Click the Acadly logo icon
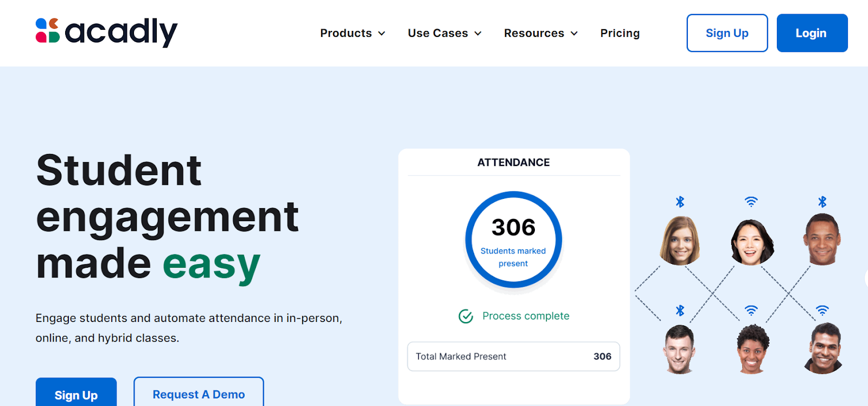 pos(48,30)
